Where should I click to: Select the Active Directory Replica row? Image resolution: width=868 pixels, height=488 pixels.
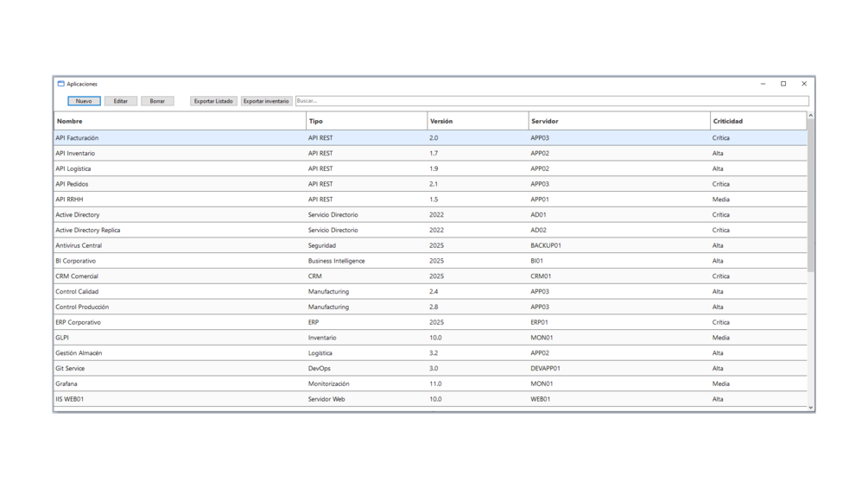[430, 230]
